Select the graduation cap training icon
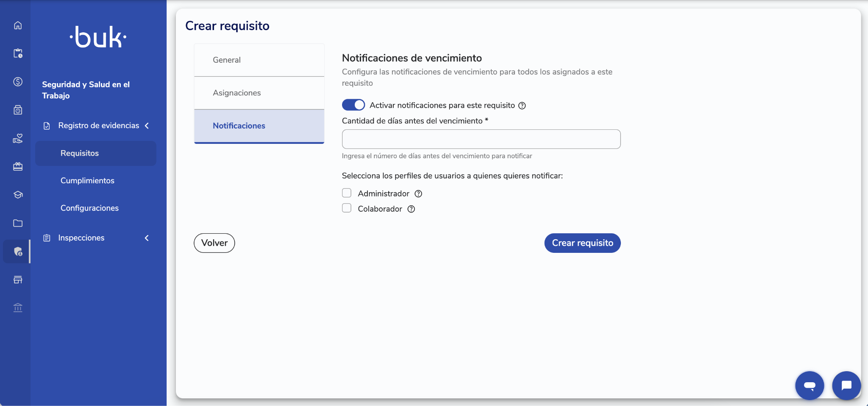Screen dimensions: 868x406 (x=18, y=195)
